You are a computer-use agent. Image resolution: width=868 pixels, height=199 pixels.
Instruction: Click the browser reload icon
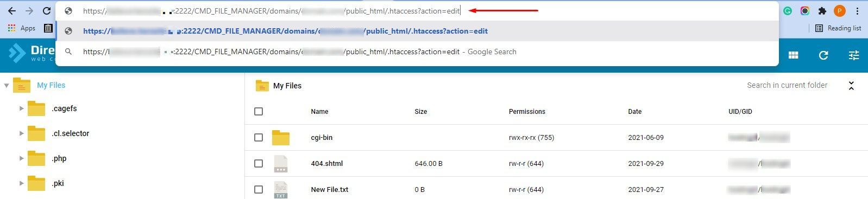(x=47, y=11)
